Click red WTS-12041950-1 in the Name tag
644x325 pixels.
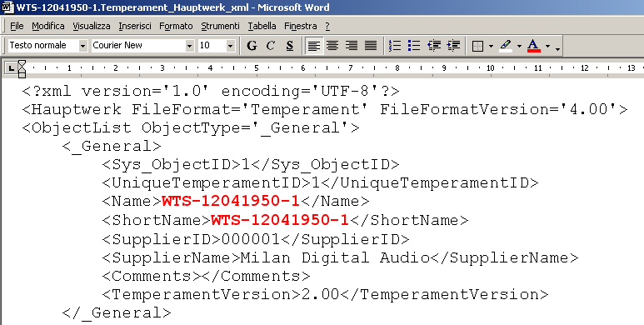coord(231,202)
